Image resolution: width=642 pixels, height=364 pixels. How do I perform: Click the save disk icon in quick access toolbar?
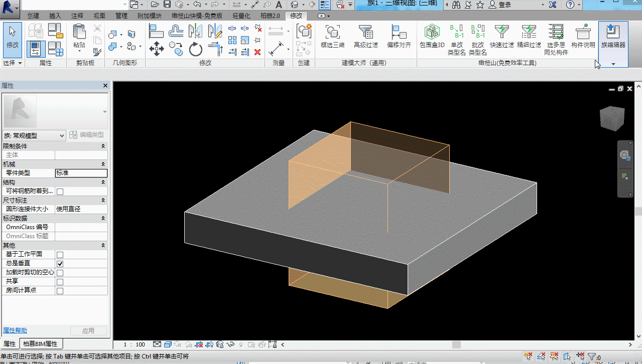coord(167,5)
